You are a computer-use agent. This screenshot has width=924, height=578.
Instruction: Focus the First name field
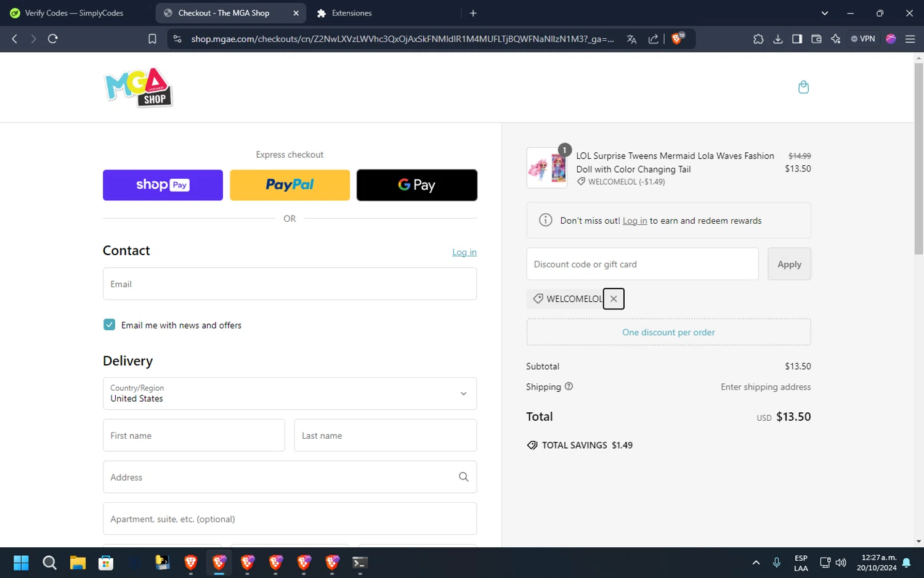tap(194, 436)
